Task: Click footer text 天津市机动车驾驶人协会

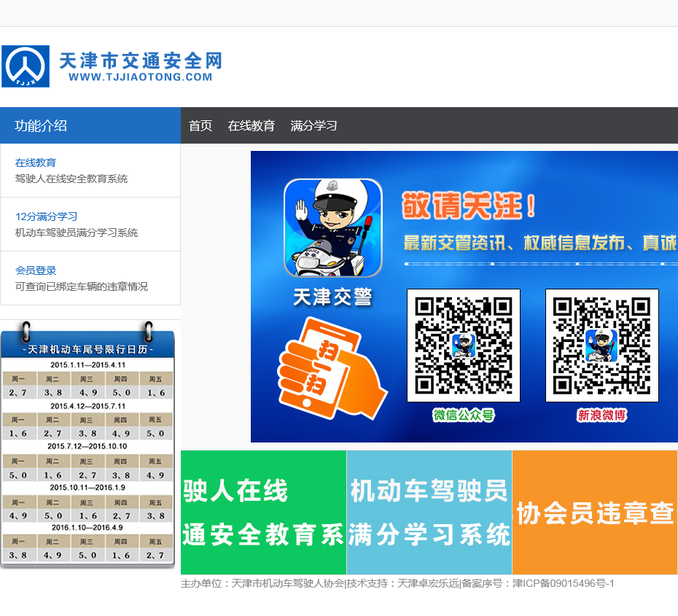Action: click(287, 584)
